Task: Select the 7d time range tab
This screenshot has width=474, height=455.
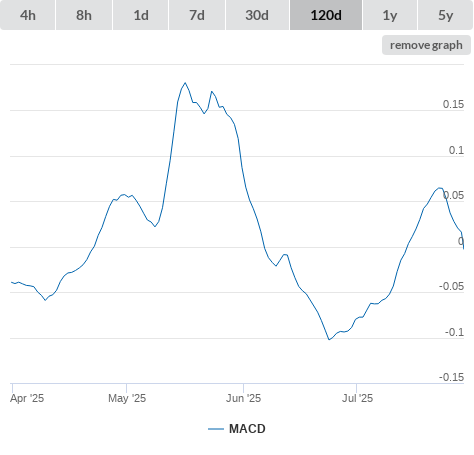Action: pyautogui.click(x=197, y=15)
